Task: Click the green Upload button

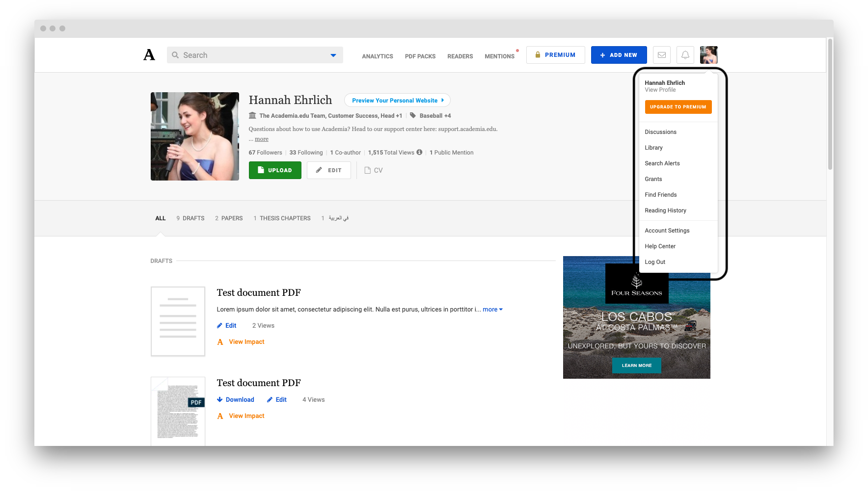Action: (275, 170)
